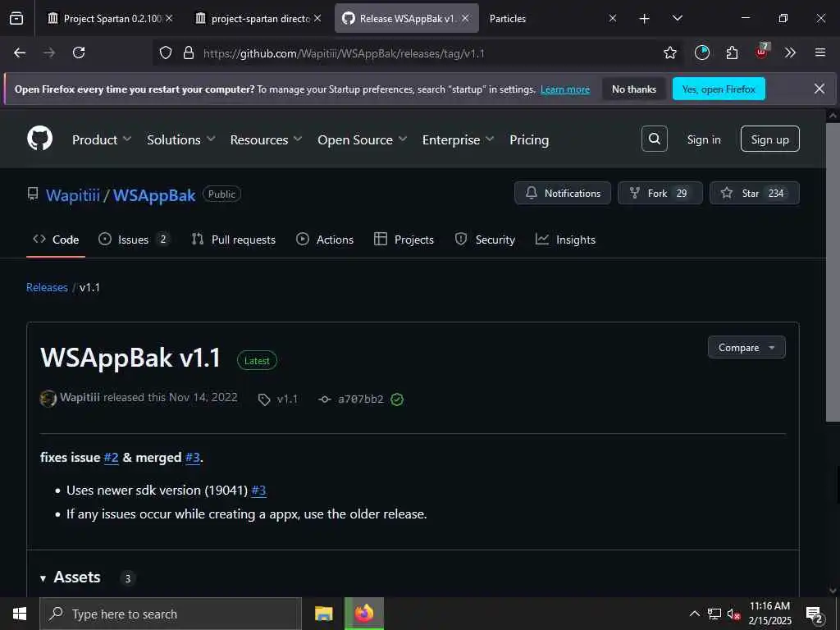Viewport: 840px width, 630px height.
Task: Click Sign in link
Action: click(x=703, y=139)
